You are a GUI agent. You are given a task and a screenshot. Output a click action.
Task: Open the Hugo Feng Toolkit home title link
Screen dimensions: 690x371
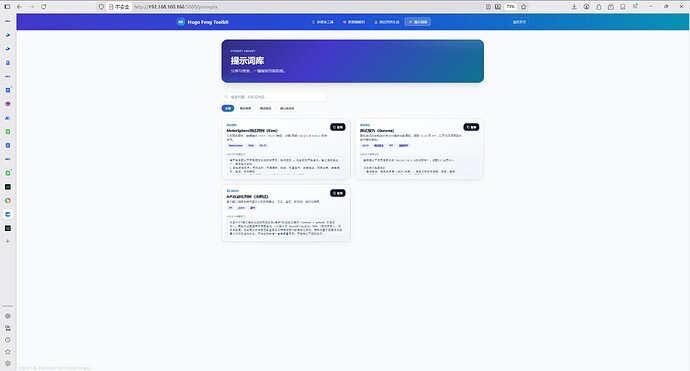[x=208, y=22]
